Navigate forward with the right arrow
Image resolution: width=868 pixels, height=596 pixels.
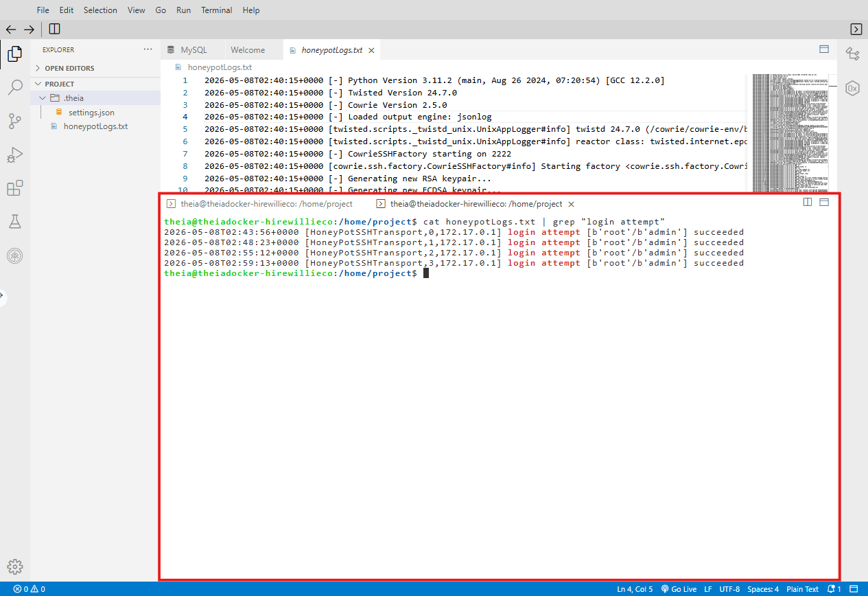pyautogui.click(x=29, y=29)
